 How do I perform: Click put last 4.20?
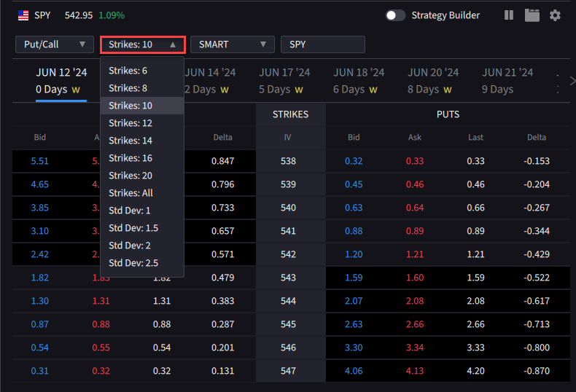click(x=475, y=371)
